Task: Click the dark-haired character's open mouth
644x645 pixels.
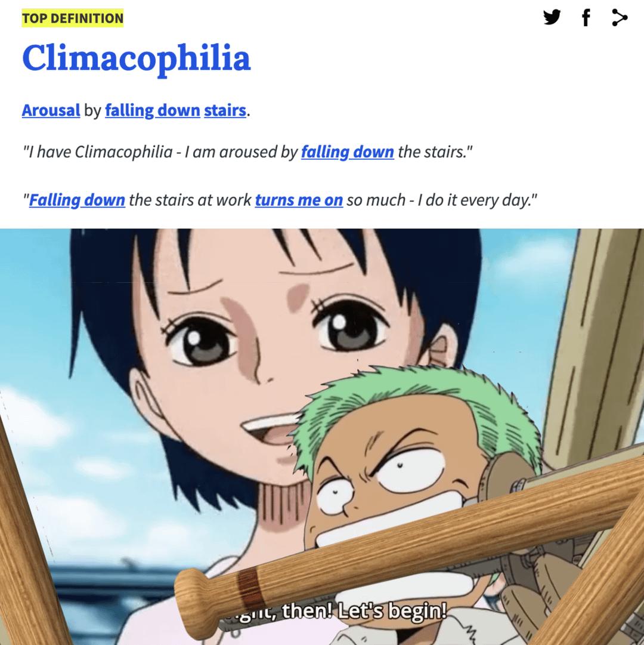Action: [x=269, y=428]
